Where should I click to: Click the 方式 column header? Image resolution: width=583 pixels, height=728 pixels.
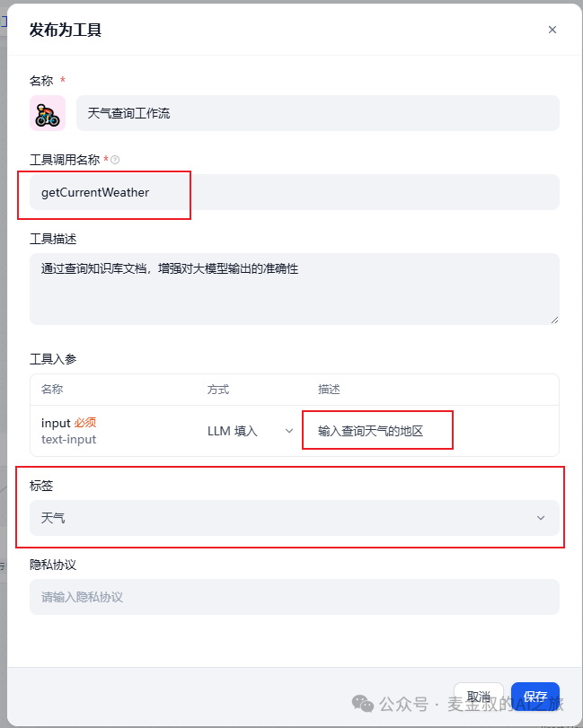point(220,390)
